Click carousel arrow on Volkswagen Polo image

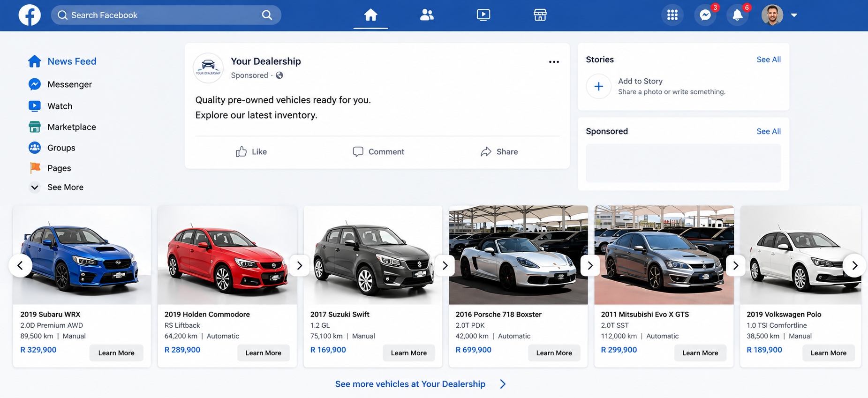coord(854,266)
